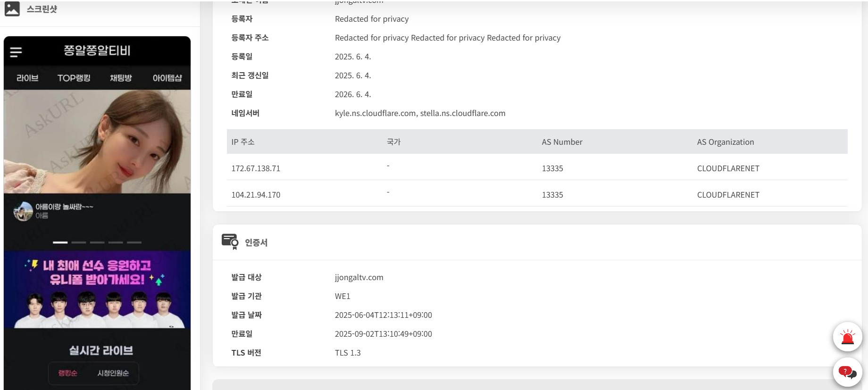The height and width of the screenshot is (390, 868).
Task: Click the second carousel indicator dash
Action: 79,242
